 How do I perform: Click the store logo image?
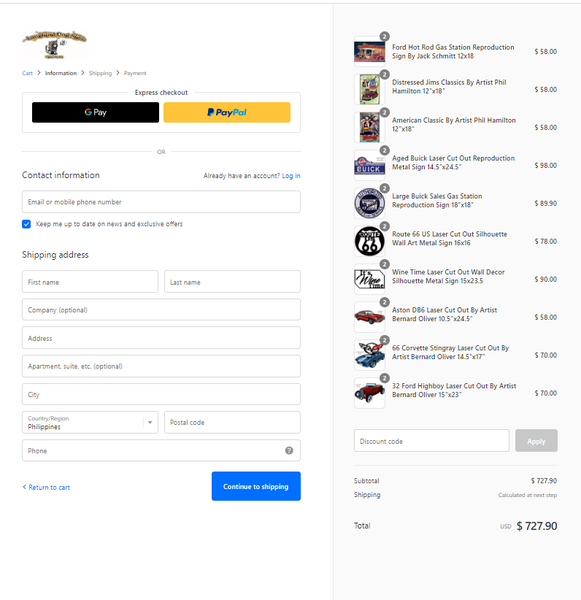pyautogui.click(x=54, y=45)
